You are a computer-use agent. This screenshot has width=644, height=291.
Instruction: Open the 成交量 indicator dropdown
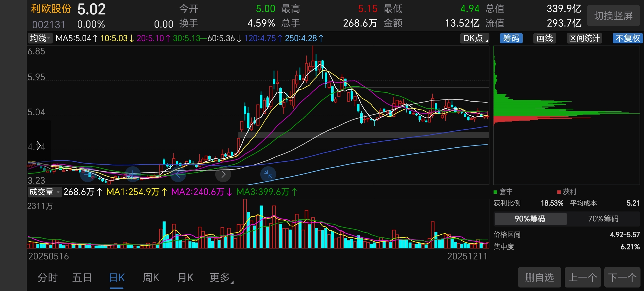pyautogui.click(x=44, y=192)
